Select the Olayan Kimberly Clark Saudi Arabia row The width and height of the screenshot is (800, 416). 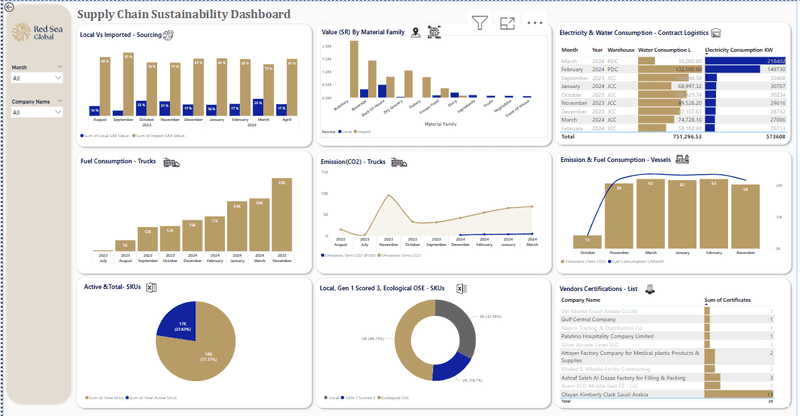(x=667, y=395)
